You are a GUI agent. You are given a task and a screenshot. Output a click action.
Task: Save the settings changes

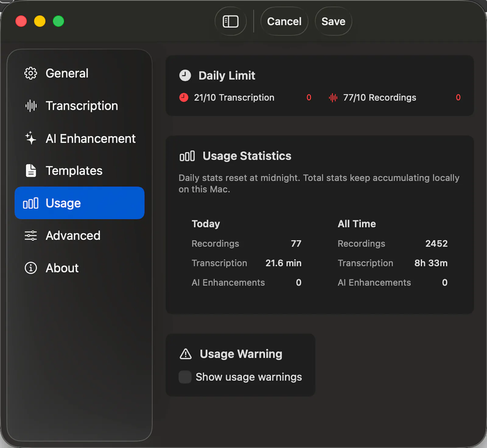coord(333,21)
